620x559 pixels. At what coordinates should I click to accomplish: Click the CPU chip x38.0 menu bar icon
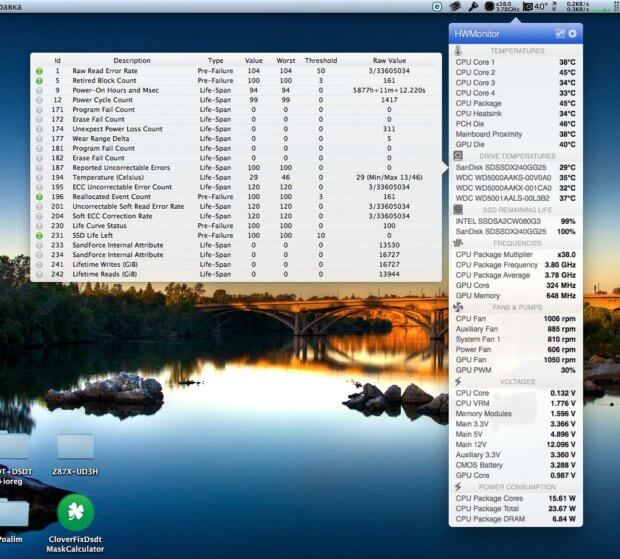tap(502, 6)
